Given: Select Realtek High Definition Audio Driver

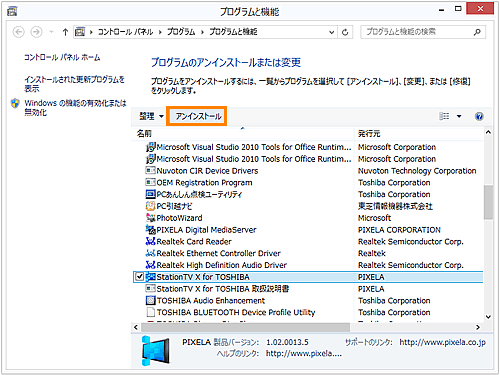Looking at the screenshot, I should tap(222, 265).
